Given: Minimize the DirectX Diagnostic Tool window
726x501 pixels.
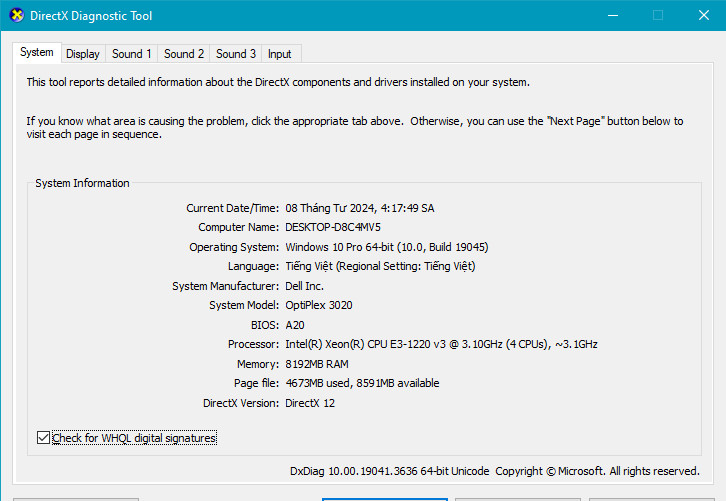Looking at the screenshot, I should (610, 16).
